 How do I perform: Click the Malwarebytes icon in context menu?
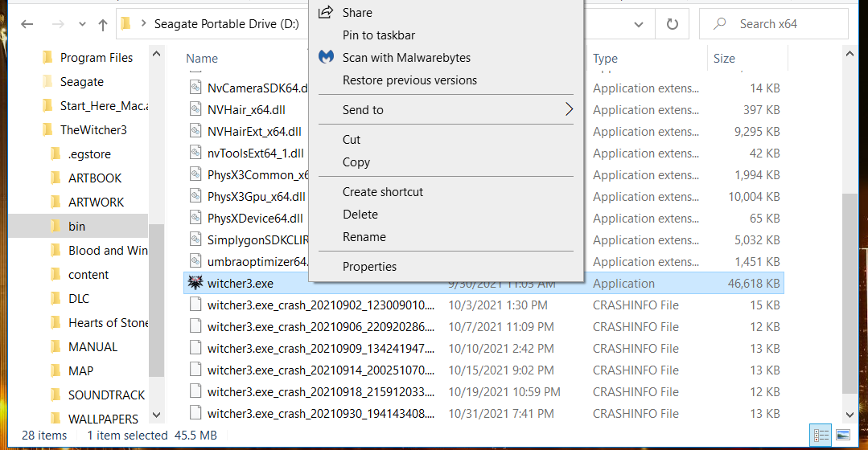click(326, 56)
